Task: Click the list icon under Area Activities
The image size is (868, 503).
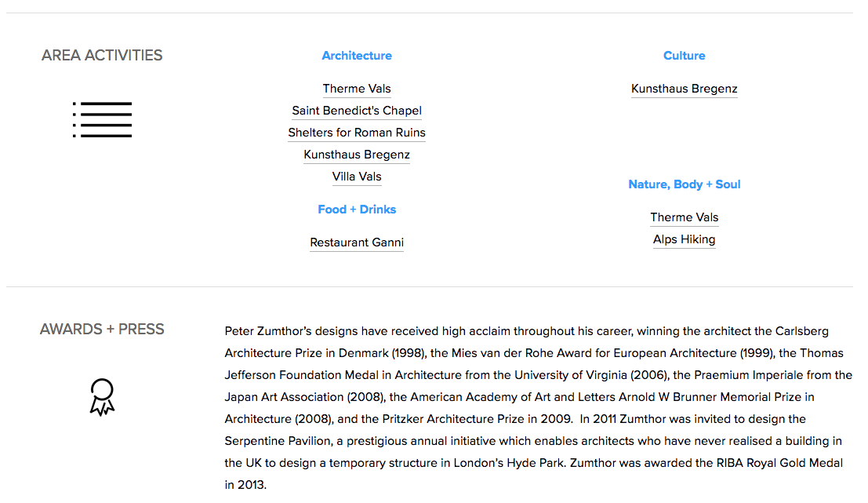Action: (x=103, y=119)
